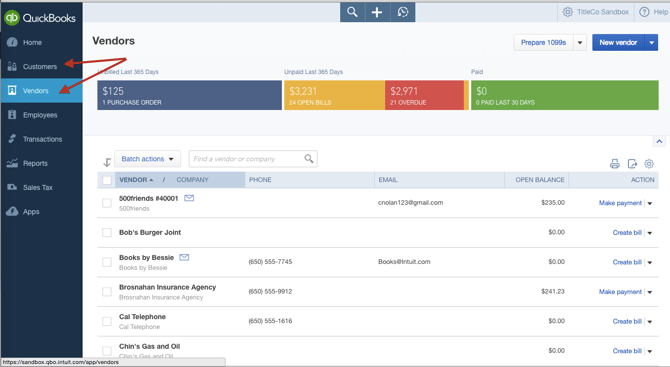Click Create bill for Cal Telephone

click(x=627, y=321)
